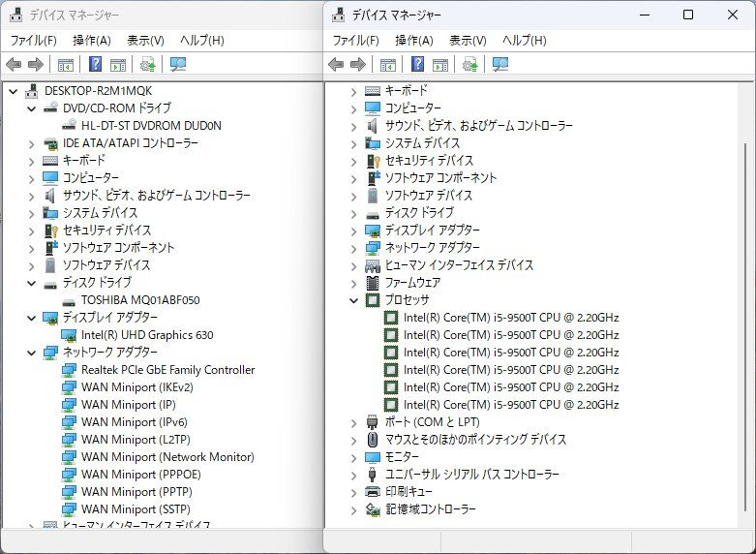This screenshot has height=554, width=756.
Task: Click Forward arrow in left window toolbar
Action: [36, 64]
